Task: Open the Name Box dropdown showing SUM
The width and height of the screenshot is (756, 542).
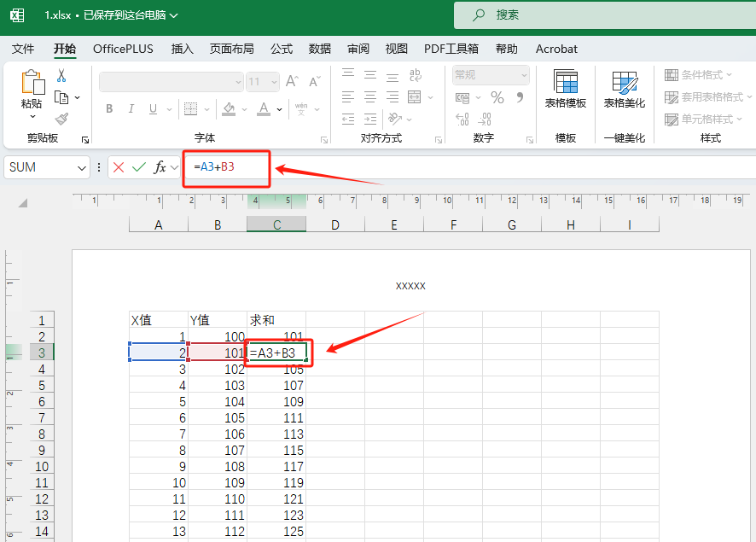Action: tap(82, 167)
